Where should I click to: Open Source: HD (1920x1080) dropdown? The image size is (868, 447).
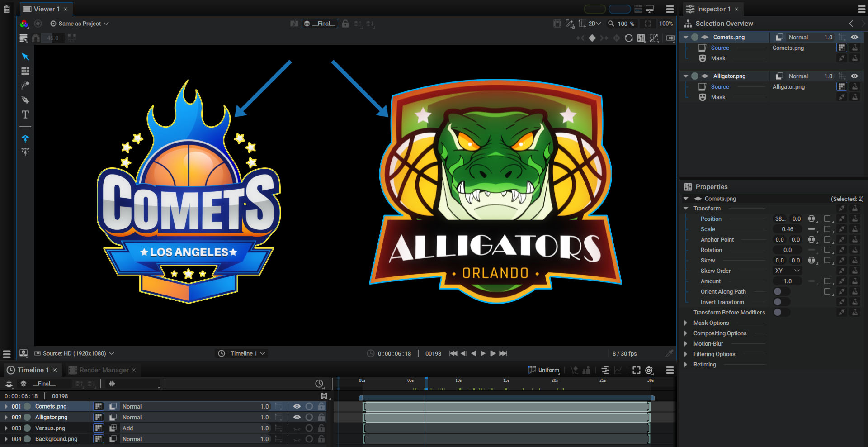[75, 353]
